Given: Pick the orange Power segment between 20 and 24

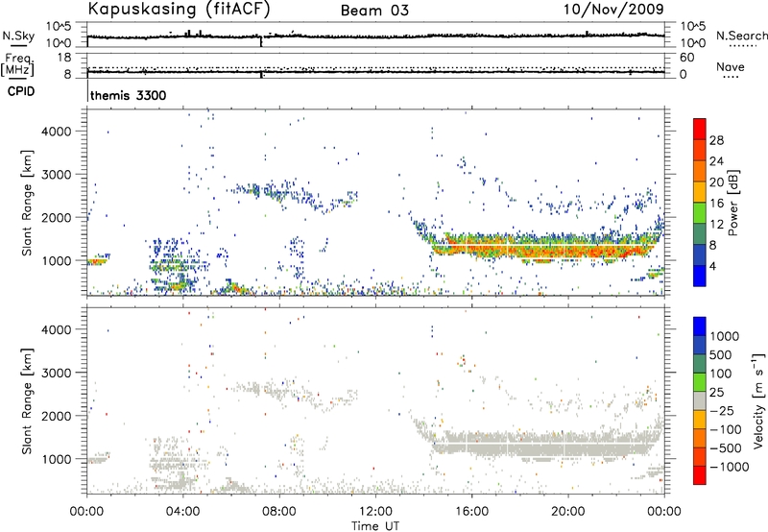Looking at the screenshot, I should (x=700, y=171).
